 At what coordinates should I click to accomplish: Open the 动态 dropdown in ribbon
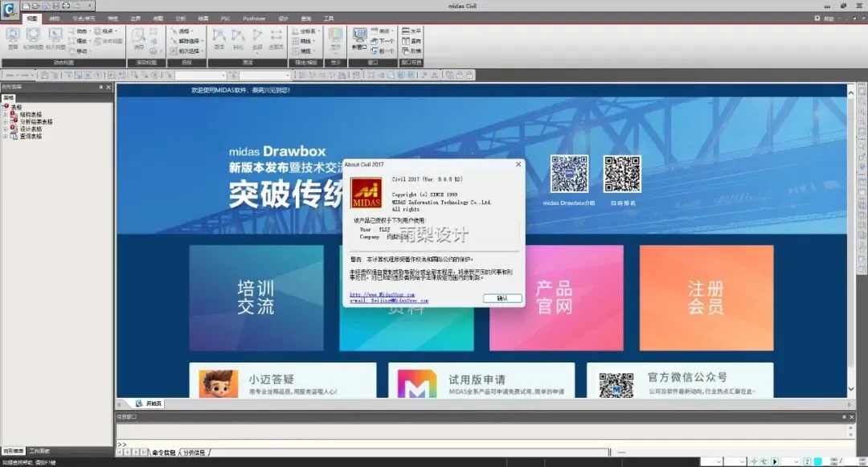coord(80,31)
